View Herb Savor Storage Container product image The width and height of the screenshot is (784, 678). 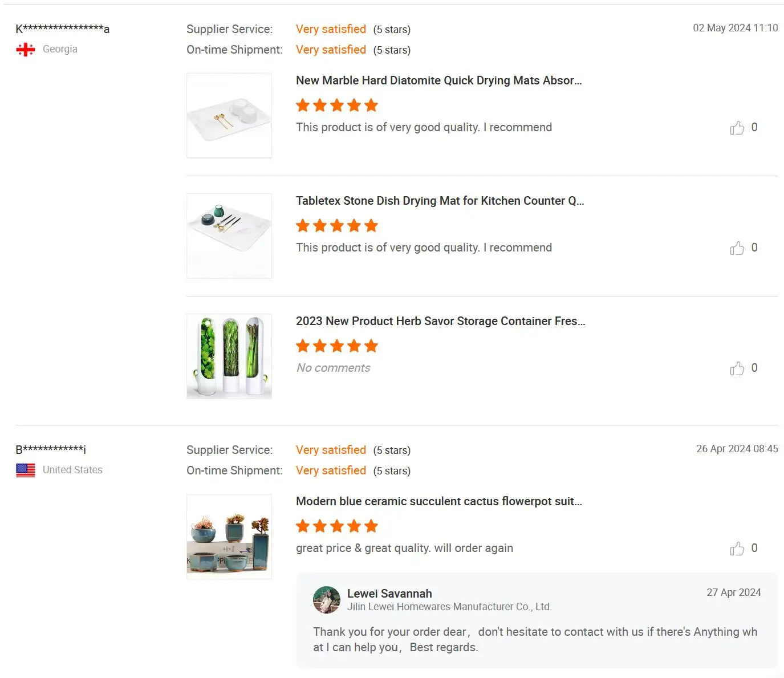(x=229, y=356)
